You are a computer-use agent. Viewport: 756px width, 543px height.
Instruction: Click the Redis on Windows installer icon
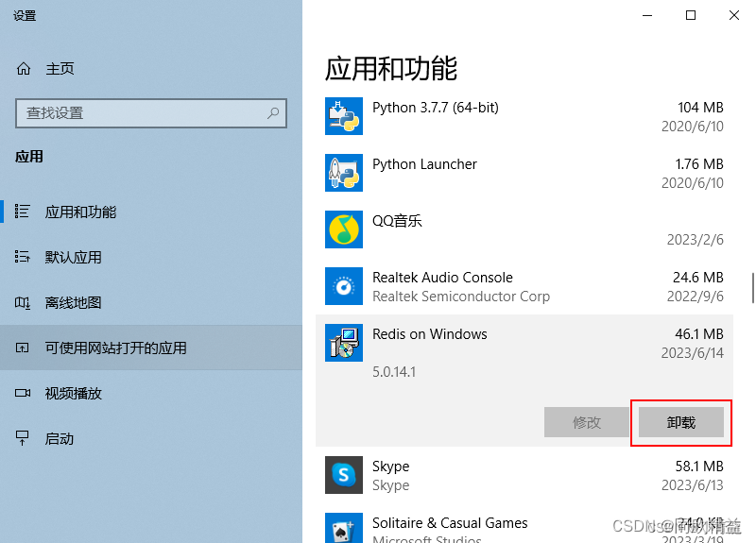coord(344,343)
